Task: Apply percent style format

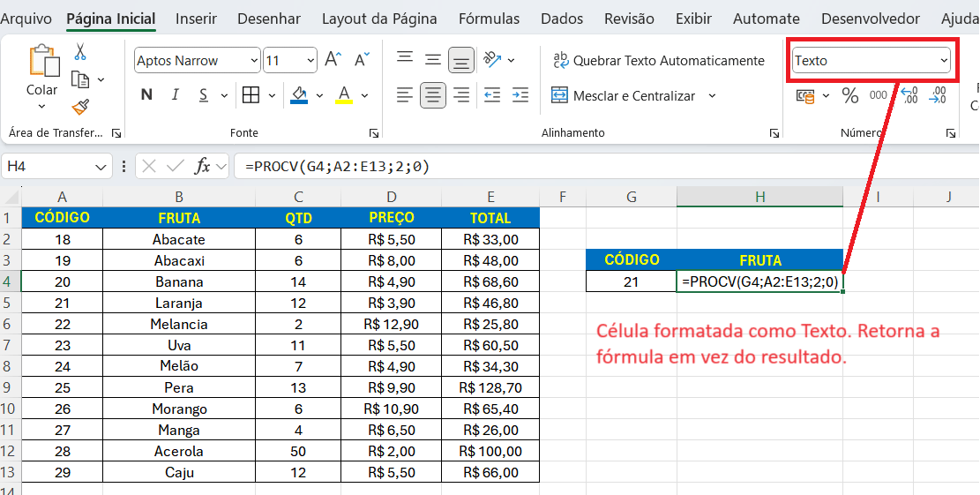Action: click(850, 95)
